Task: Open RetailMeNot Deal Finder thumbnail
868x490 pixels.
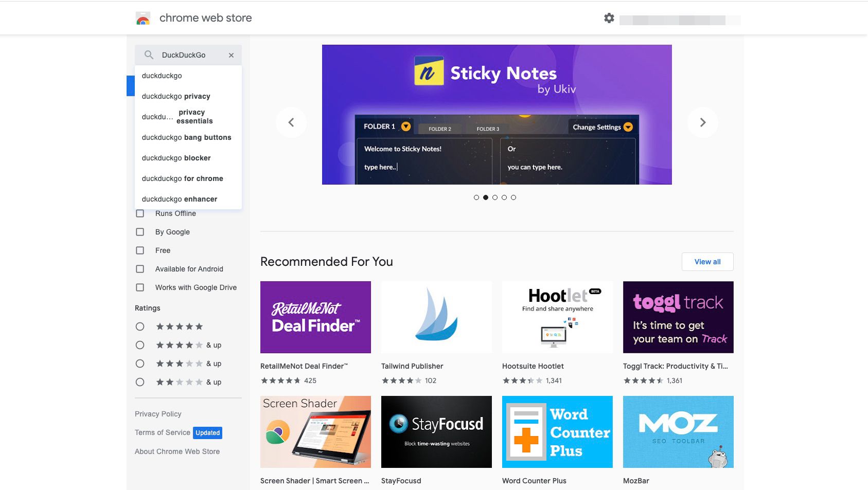Action: 315,317
